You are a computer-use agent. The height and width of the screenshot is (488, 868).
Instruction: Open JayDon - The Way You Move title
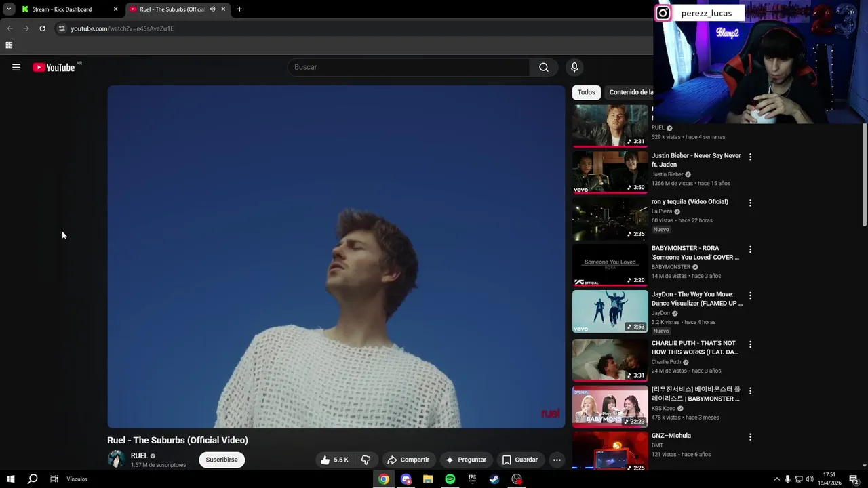coord(697,299)
